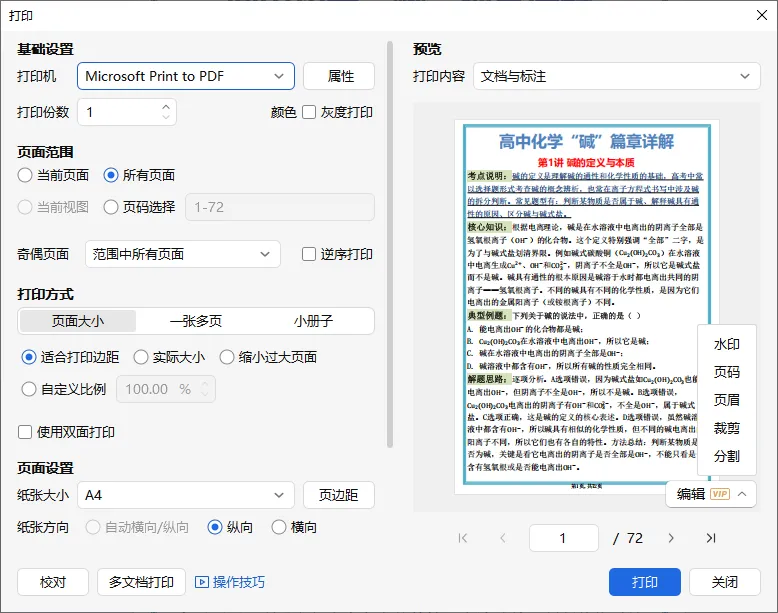Image resolution: width=778 pixels, height=613 pixels.
Task: Open the A4 paper size dropdown
Action: pyautogui.click(x=186, y=495)
